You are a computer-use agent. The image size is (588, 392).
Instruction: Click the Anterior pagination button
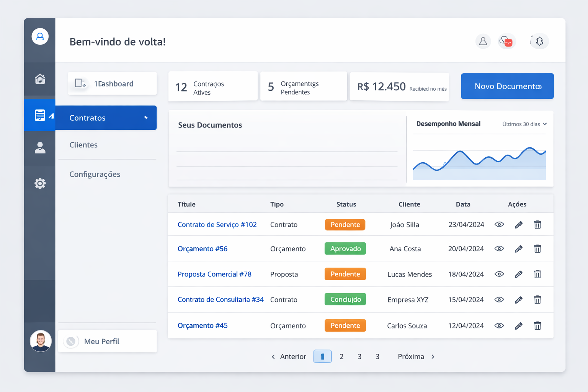point(293,356)
